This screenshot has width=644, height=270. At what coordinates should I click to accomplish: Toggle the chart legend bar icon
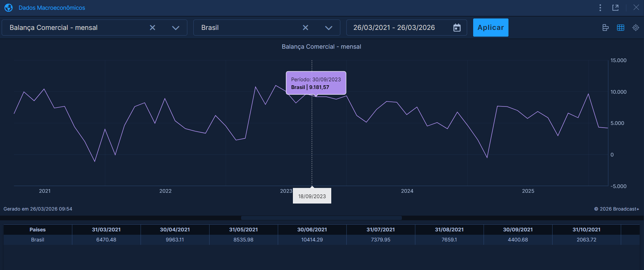(x=605, y=28)
